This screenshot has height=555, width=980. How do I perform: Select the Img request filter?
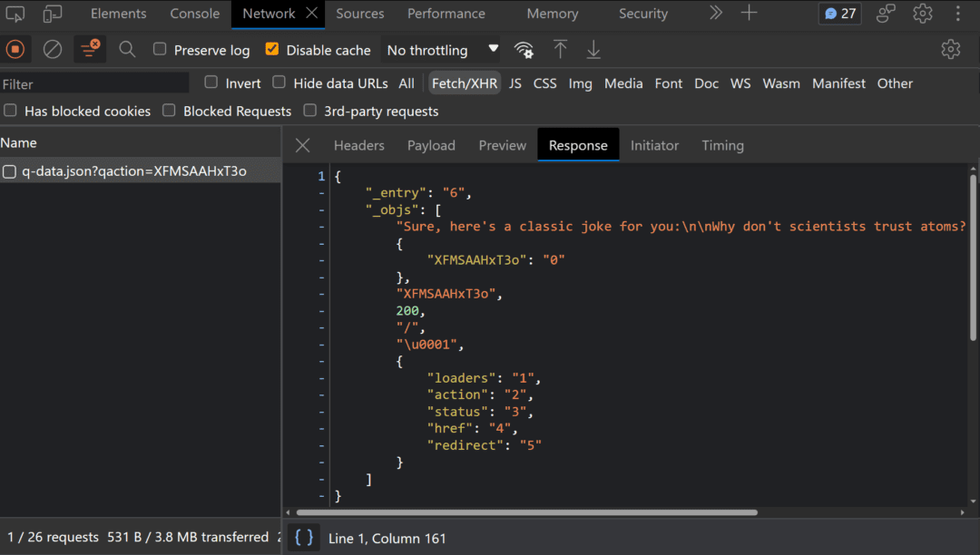coord(580,83)
